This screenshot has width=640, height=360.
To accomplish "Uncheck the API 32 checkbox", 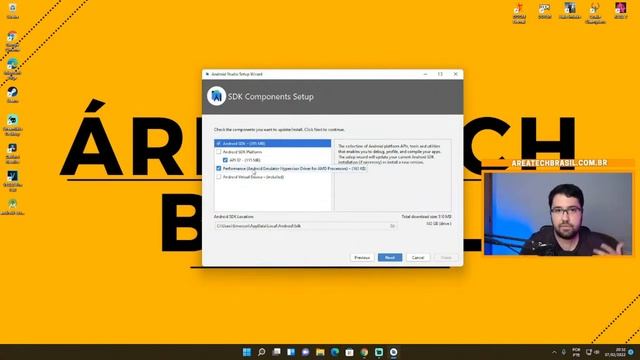I will (x=225, y=160).
